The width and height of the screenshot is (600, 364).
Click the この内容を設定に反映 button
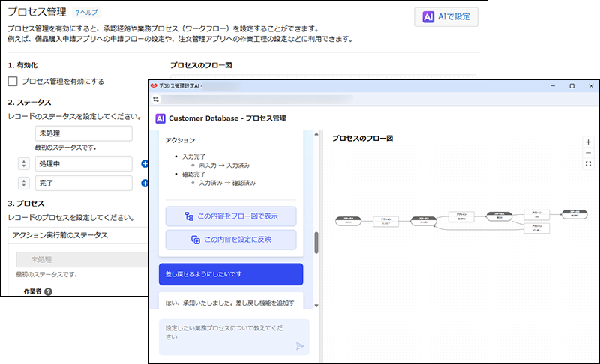click(231, 240)
